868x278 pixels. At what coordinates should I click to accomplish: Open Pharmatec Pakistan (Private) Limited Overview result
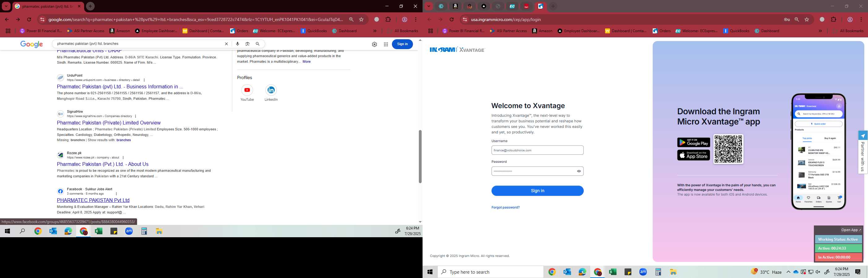pos(109,123)
